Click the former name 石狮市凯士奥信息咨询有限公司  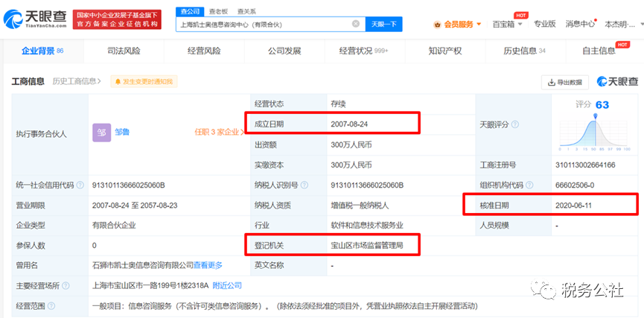pos(143,265)
